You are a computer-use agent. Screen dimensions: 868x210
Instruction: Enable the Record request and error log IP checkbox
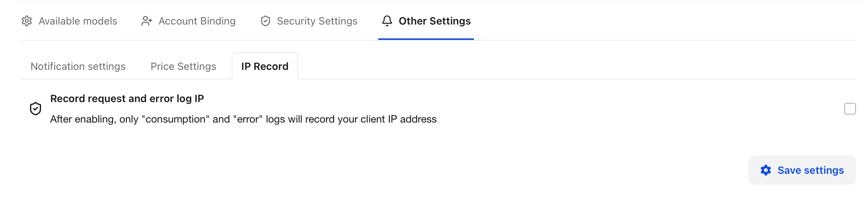pos(850,109)
